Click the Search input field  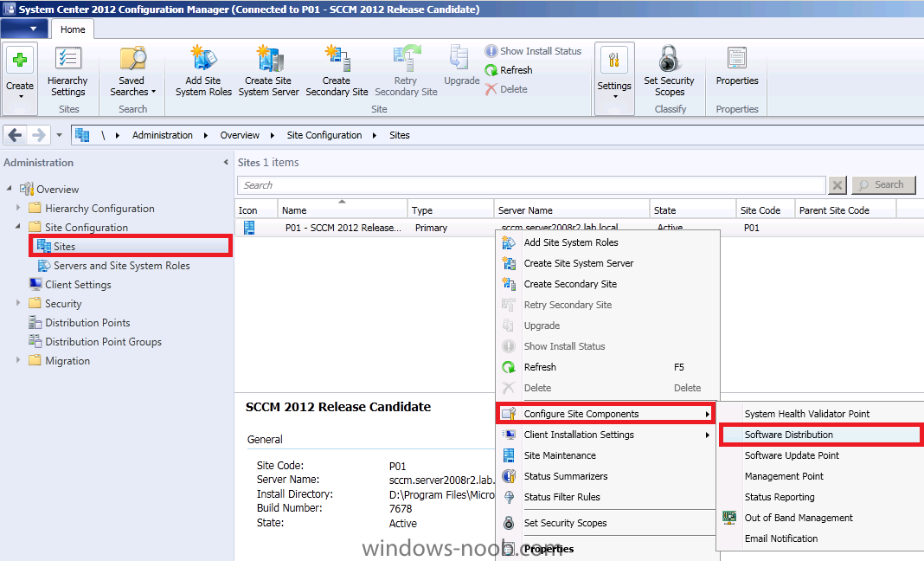tap(531, 185)
